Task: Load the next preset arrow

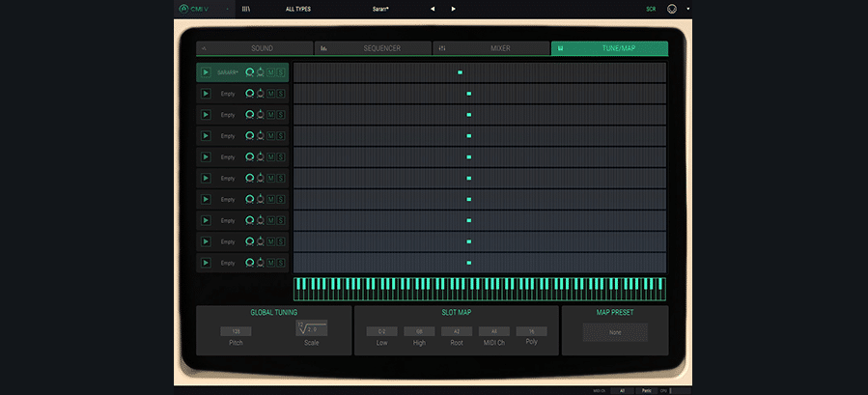Action: point(454,9)
